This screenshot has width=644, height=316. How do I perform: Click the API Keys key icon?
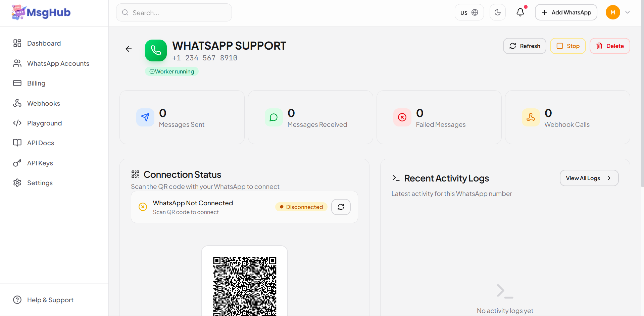(17, 163)
